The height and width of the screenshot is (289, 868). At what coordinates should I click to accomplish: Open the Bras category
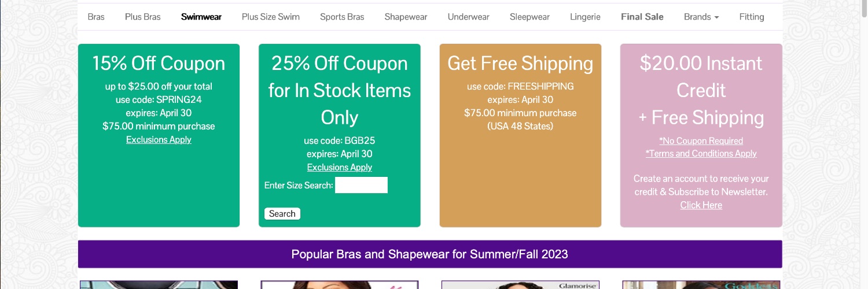coord(96,17)
